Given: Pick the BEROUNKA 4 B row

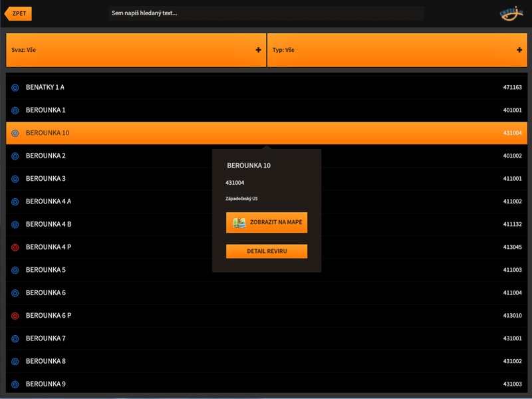Looking at the screenshot, I should click(x=267, y=224).
